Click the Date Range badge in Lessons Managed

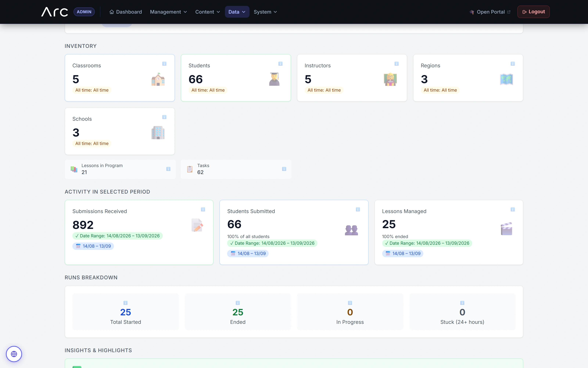tap(427, 243)
